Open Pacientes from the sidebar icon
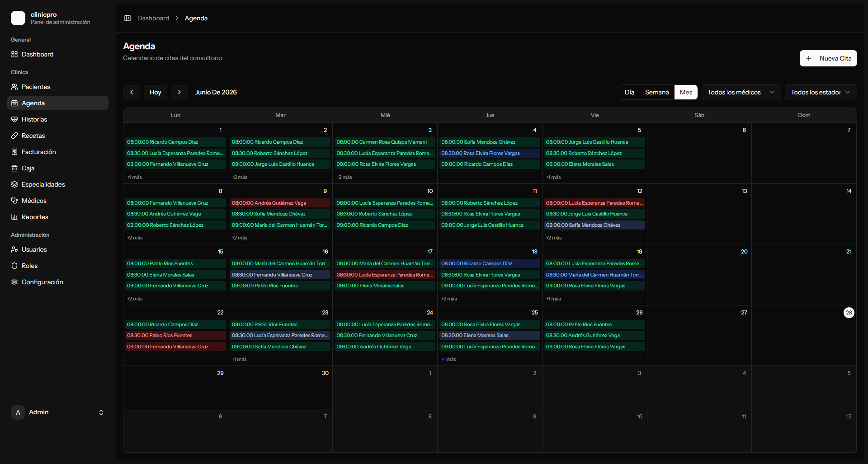This screenshot has width=868, height=464. (14, 87)
